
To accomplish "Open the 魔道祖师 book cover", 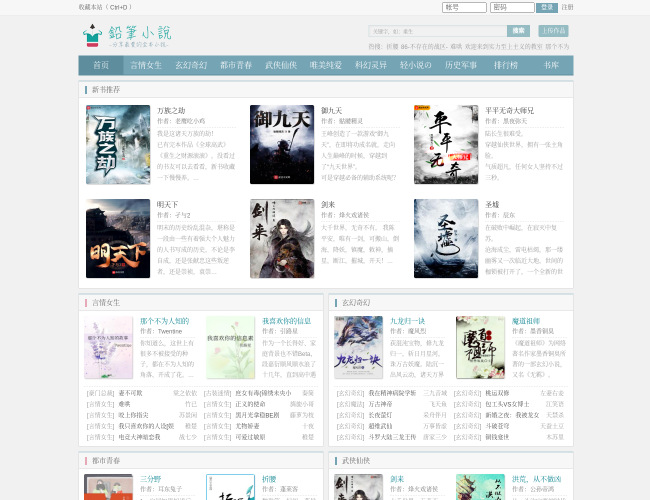I will tap(481, 347).
